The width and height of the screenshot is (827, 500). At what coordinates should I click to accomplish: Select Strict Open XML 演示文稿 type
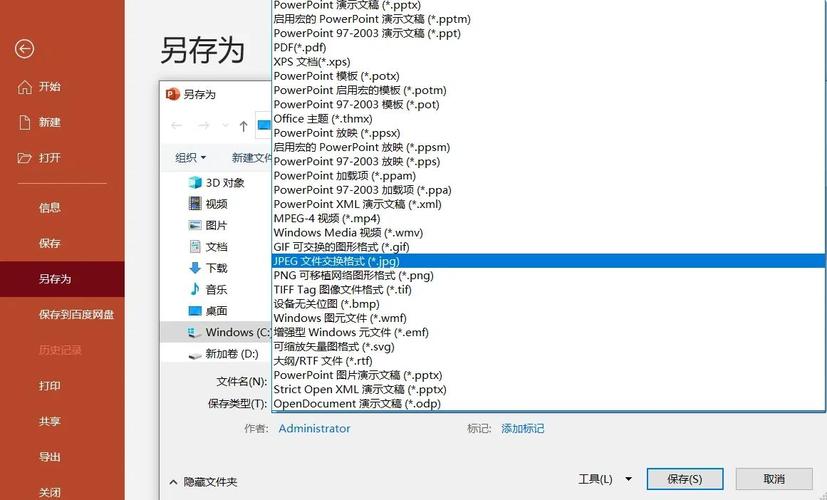click(549, 389)
